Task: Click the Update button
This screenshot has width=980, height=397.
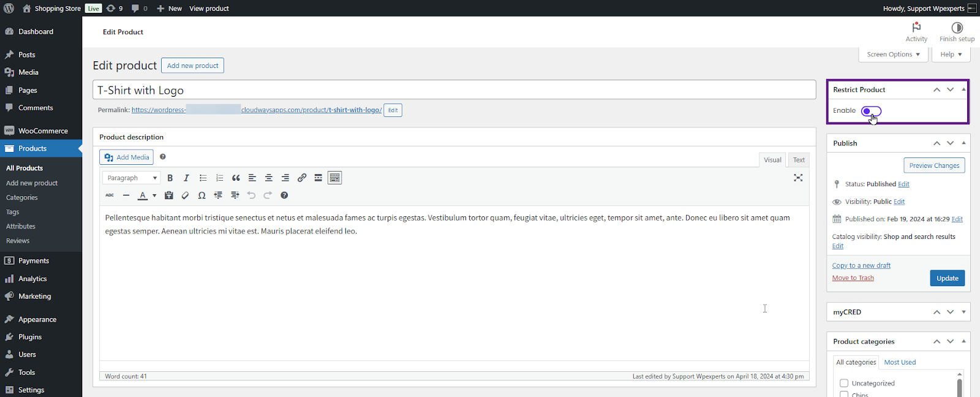Action: pos(947,278)
